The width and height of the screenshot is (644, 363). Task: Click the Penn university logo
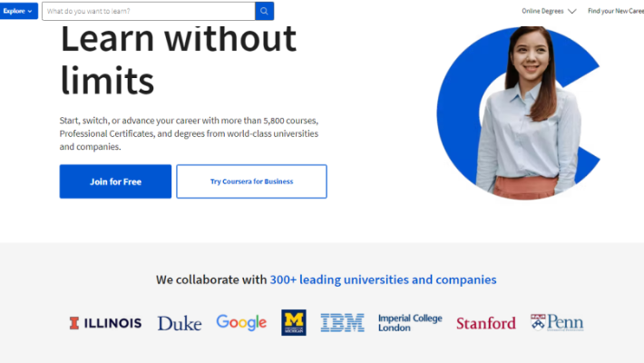[x=557, y=322]
